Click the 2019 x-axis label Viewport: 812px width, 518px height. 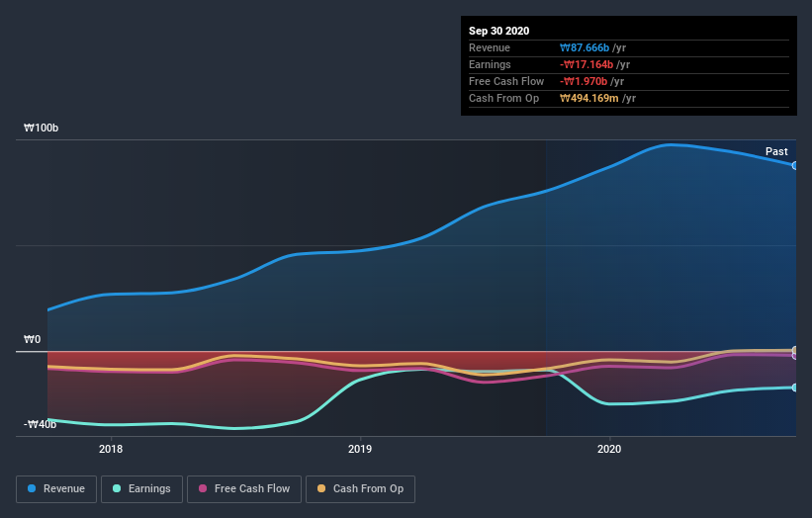(360, 449)
